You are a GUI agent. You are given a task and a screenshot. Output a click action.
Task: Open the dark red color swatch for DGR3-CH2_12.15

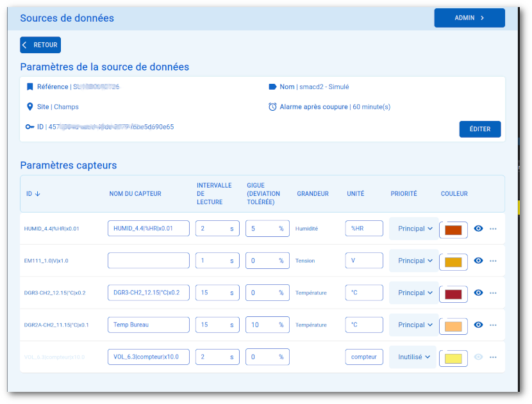[453, 293]
